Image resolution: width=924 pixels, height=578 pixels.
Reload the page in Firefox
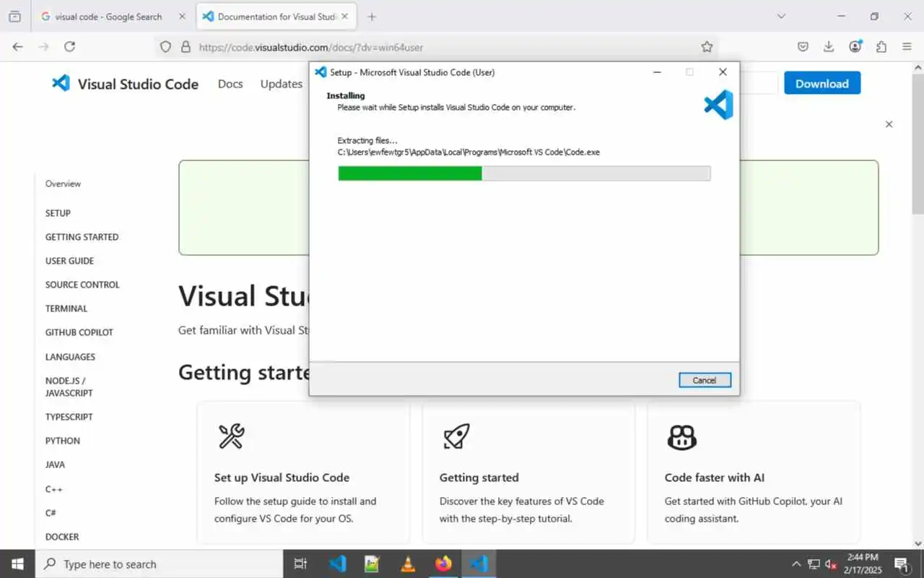pos(69,46)
